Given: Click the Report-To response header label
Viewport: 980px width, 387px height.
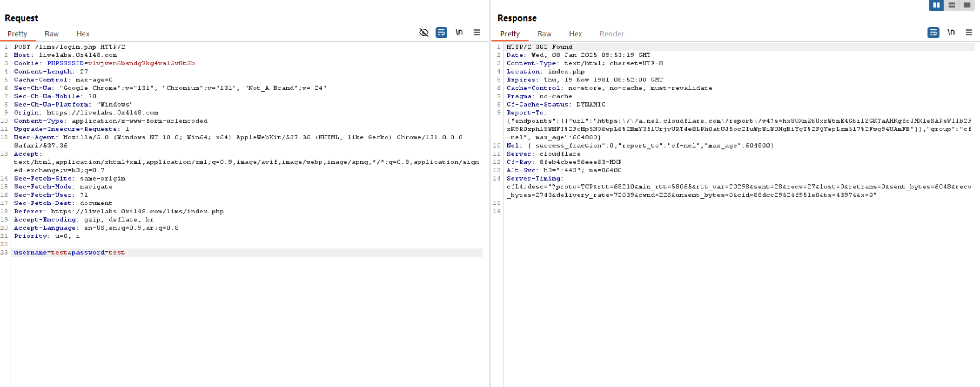Looking at the screenshot, I should [x=526, y=113].
